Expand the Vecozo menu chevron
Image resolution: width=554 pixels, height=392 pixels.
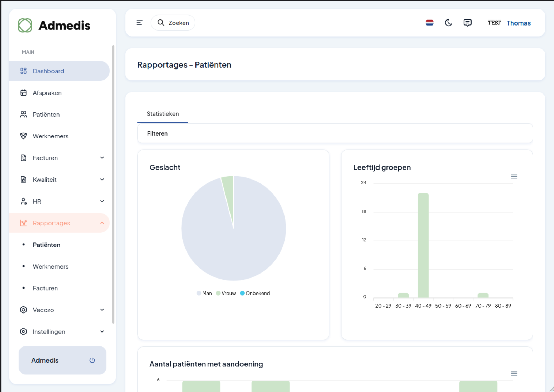102,310
